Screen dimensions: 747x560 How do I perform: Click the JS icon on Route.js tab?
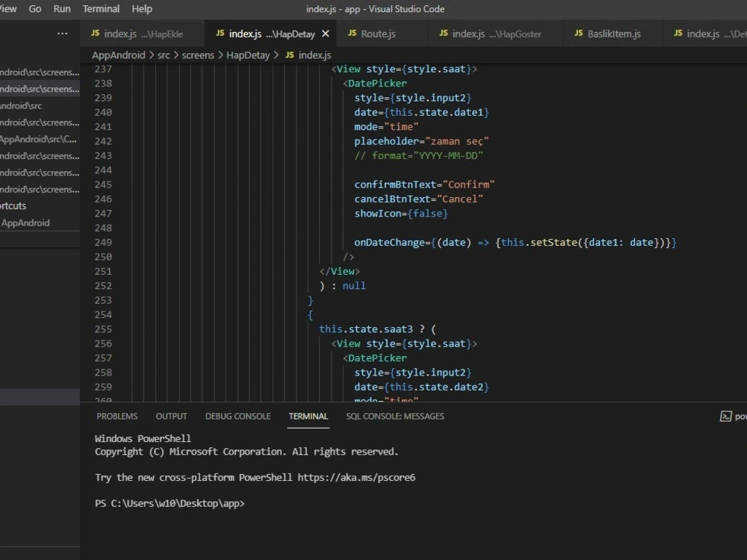coord(352,34)
